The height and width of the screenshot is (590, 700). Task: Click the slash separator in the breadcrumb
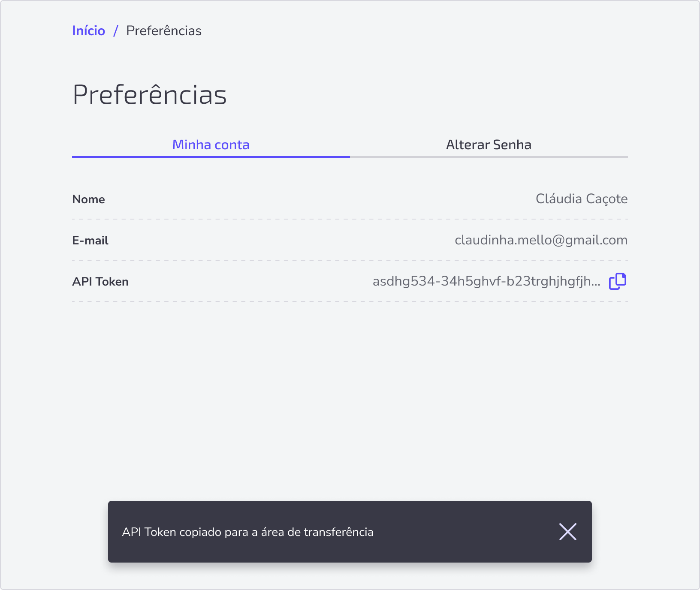[116, 31]
